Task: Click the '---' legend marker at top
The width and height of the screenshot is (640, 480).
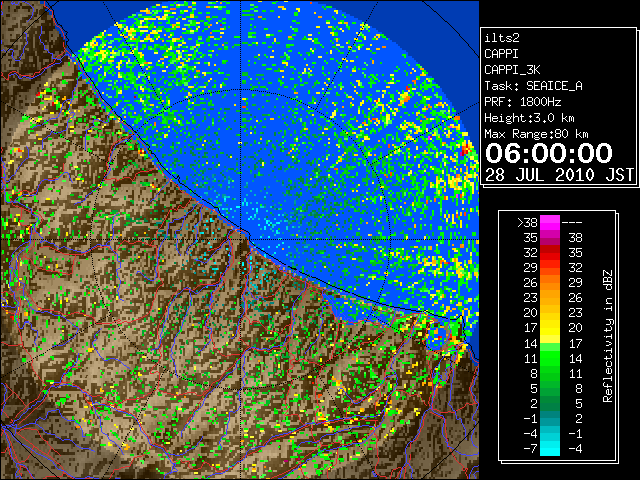Action: [572, 223]
